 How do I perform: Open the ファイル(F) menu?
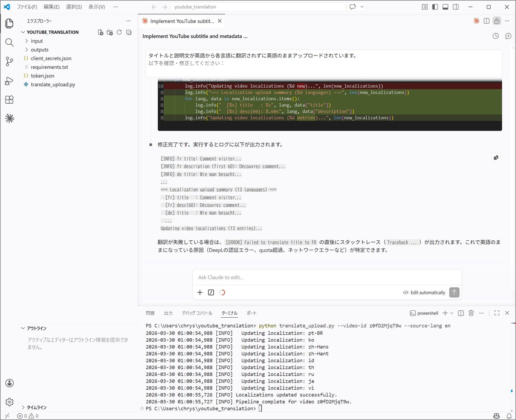coord(27,7)
